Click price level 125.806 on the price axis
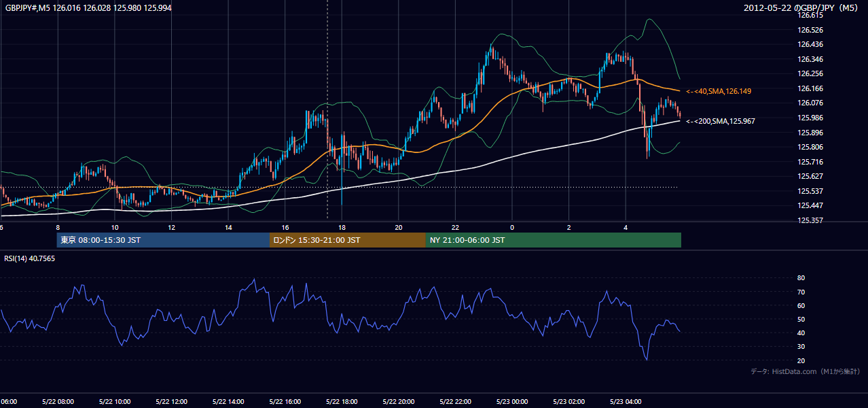Viewport: 868px width, 408px height. coord(810,147)
